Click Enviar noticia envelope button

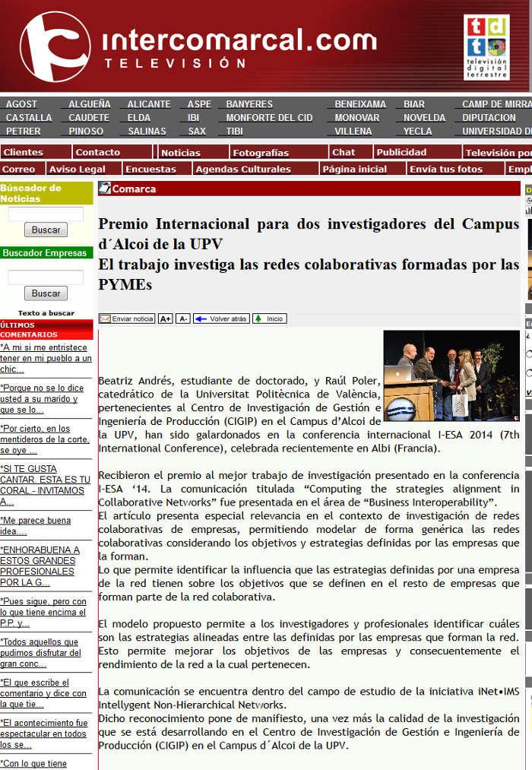(127, 319)
